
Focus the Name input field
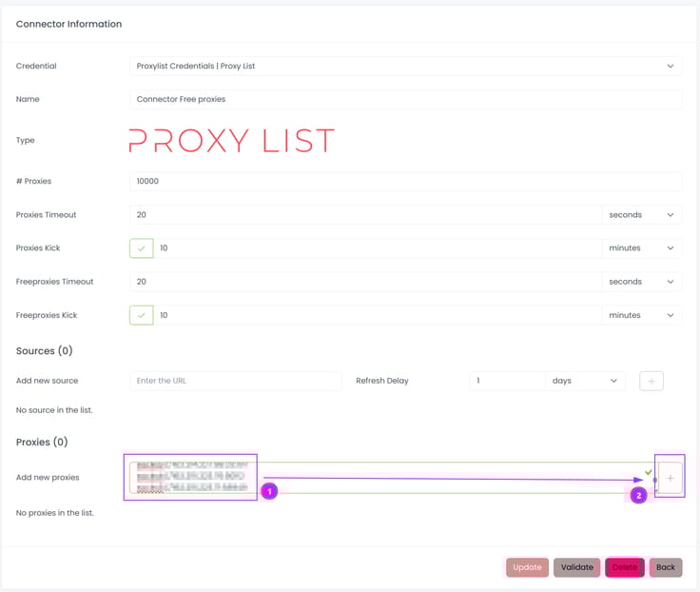click(405, 99)
